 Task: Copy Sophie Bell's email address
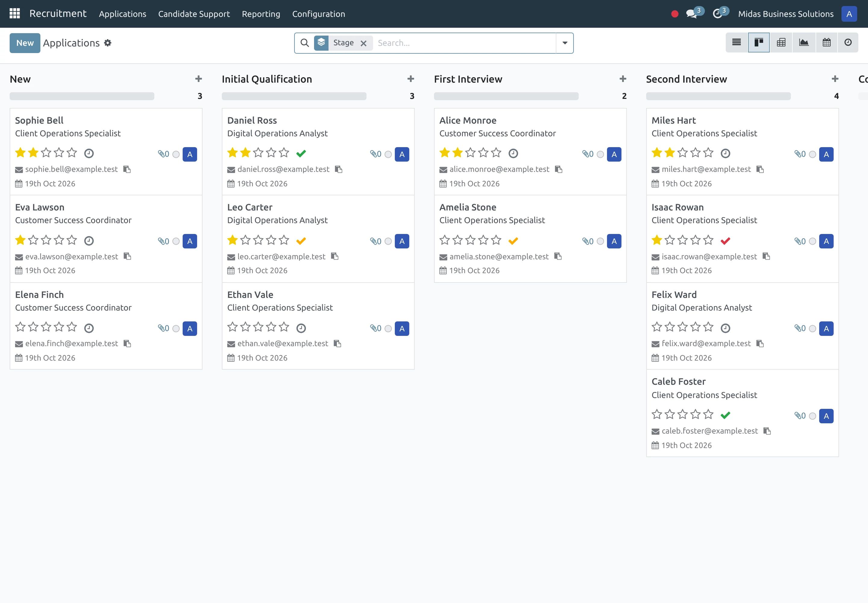[x=127, y=169]
